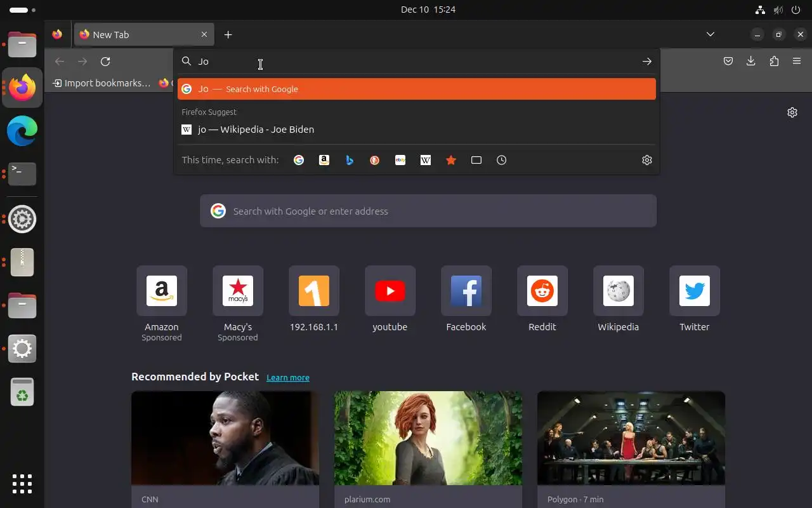Search this time with Amazon

[x=324, y=160]
